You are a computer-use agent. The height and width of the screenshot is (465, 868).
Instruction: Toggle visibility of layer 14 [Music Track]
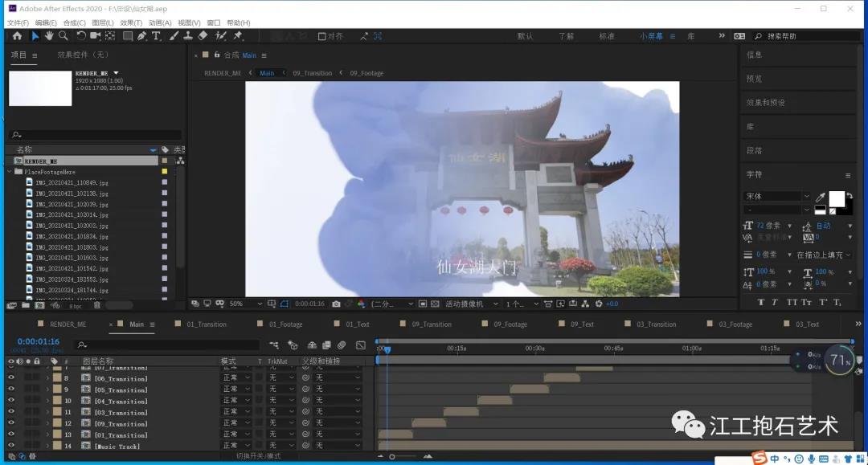tap(11, 446)
